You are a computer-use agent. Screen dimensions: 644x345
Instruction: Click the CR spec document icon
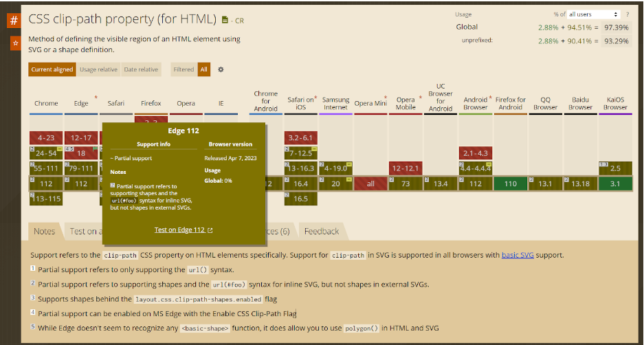pos(225,21)
